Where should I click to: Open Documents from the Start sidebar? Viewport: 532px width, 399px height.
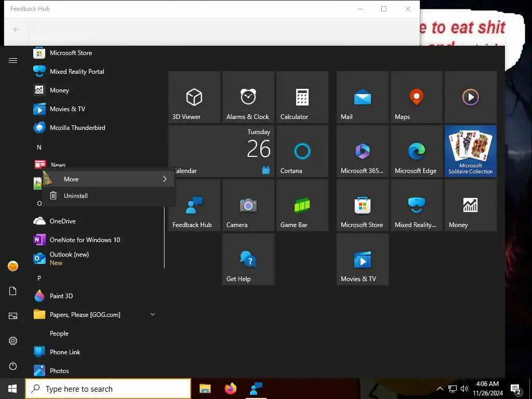point(13,291)
